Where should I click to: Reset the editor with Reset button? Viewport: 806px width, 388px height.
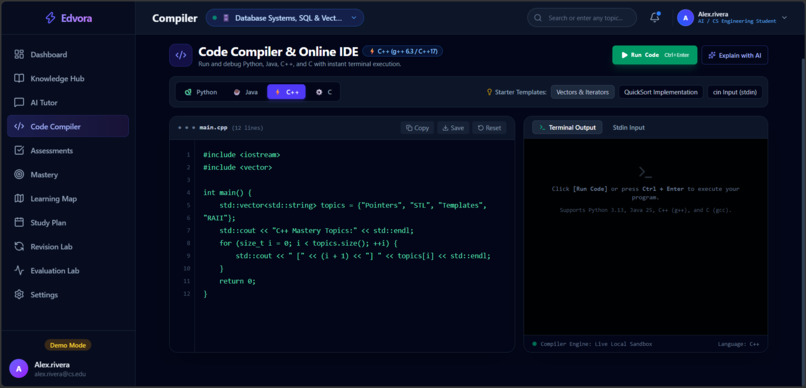coord(489,128)
